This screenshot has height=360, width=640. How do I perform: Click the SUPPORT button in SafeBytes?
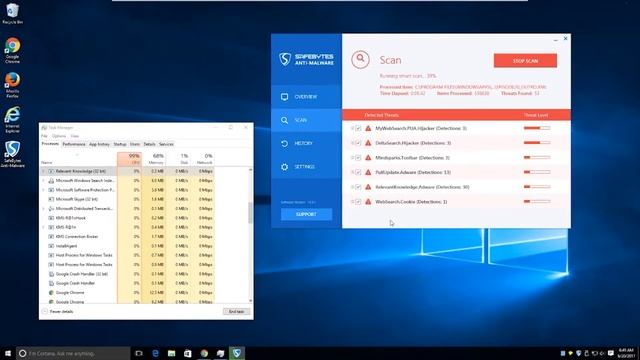306,214
